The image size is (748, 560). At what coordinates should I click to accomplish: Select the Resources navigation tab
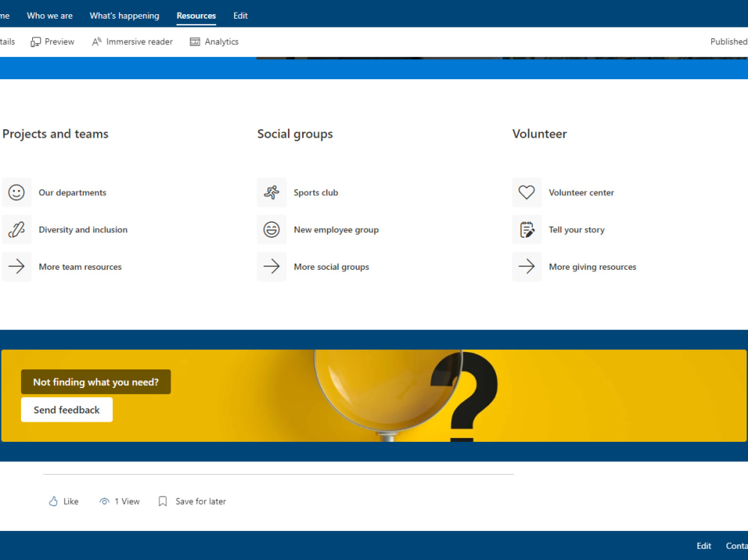coord(196,16)
